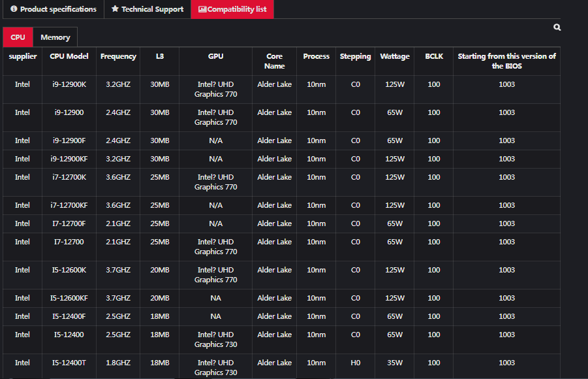Image resolution: width=588 pixels, height=379 pixels.
Task: Select the I5-12600KF model cell
Action: (x=69, y=298)
